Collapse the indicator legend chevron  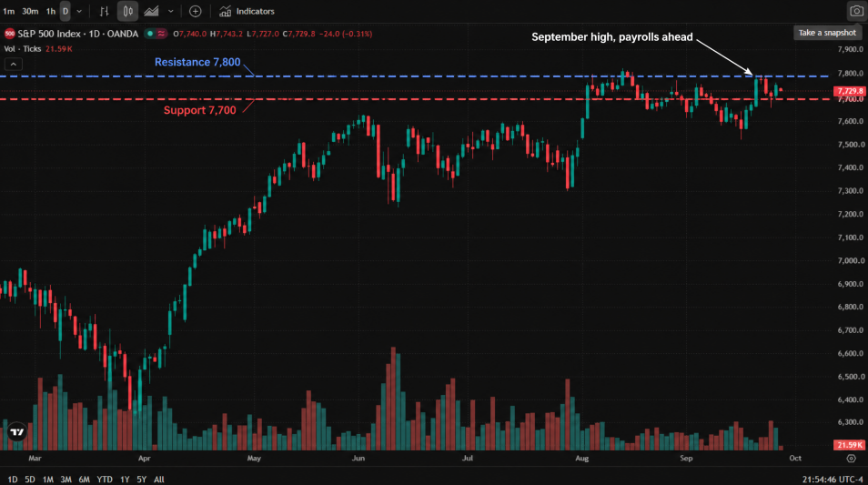(14, 65)
